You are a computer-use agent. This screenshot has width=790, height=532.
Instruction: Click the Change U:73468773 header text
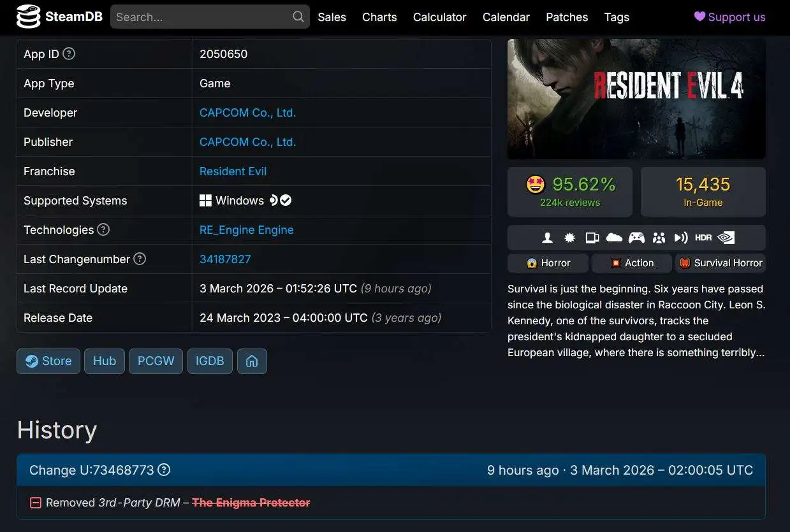coord(92,470)
